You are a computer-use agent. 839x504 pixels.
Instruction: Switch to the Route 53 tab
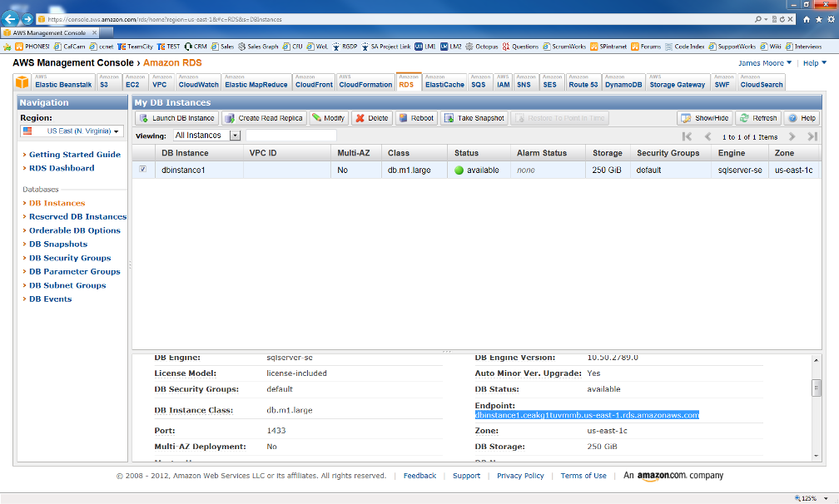(583, 82)
